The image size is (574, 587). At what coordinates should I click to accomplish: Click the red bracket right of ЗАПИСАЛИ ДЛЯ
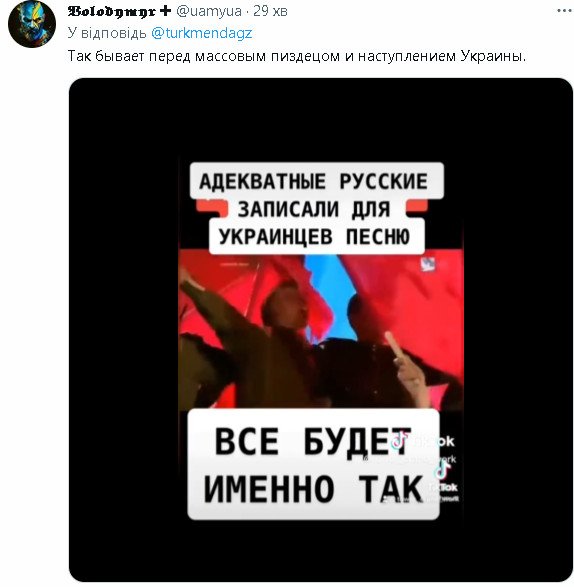coord(417,208)
